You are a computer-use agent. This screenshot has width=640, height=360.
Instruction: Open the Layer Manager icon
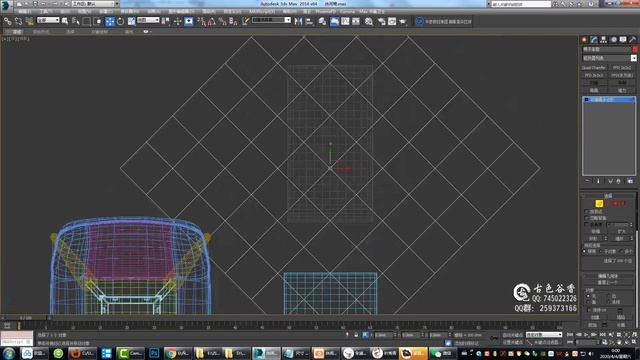[322, 21]
